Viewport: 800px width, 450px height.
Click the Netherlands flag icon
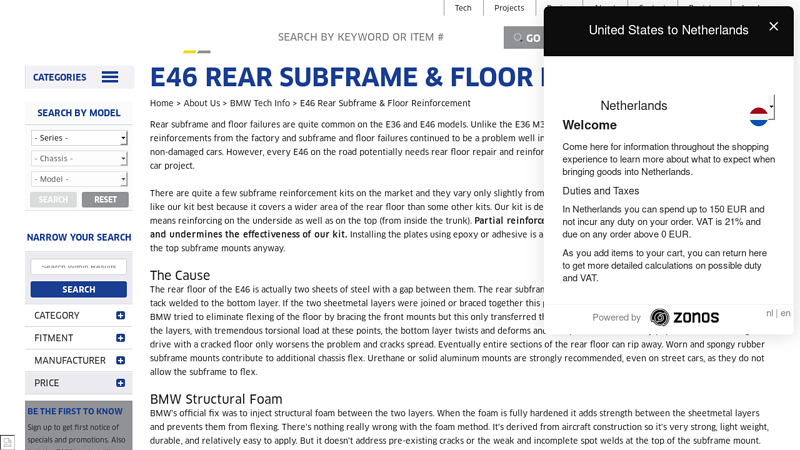759,116
